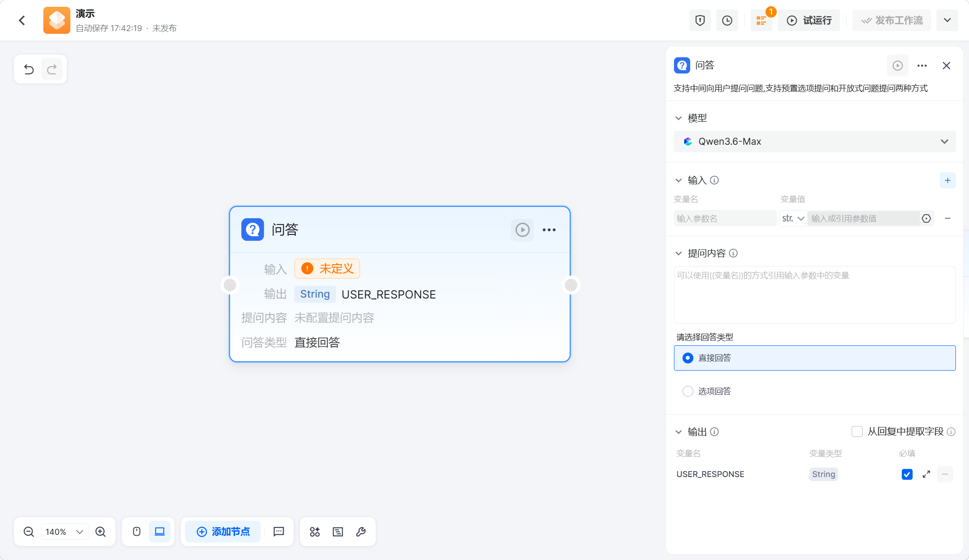Viewport: 969px width, 560px height.
Task: Open more options in 问答 side panel
Action: click(922, 66)
